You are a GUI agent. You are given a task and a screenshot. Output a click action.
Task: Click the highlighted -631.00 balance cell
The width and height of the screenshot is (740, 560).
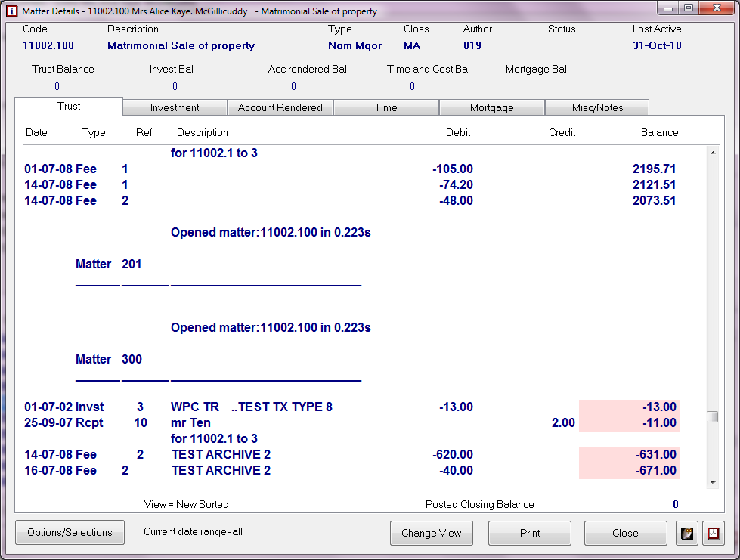[x=629, y=454]
